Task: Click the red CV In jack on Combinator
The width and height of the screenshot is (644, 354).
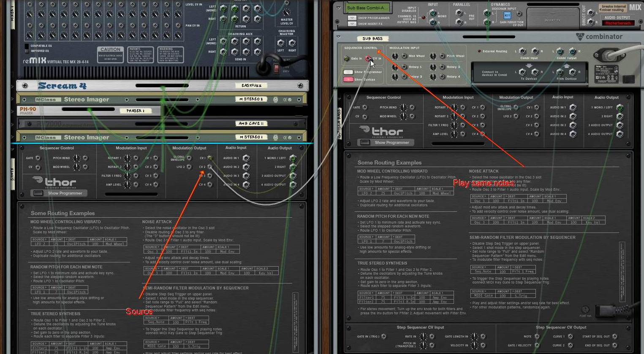Action: 368,59
